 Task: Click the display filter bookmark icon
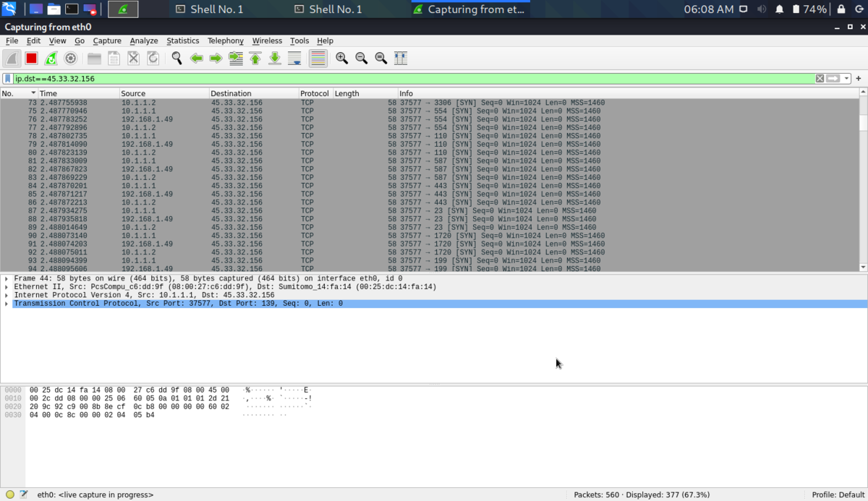(7, 78)
